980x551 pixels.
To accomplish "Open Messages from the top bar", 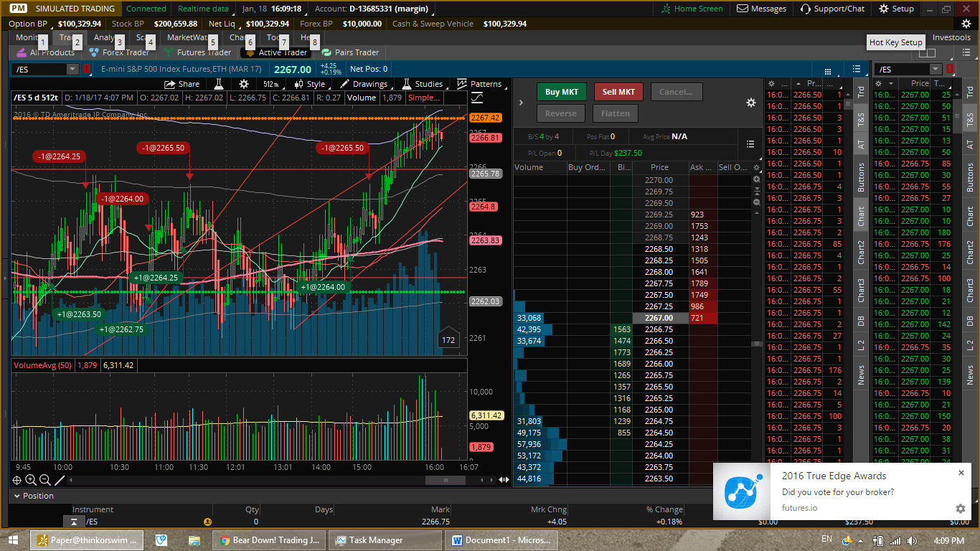I will point(761,9).
